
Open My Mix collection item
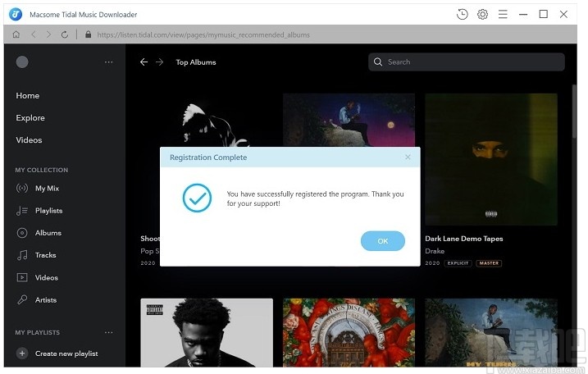(x=47, y=189)
